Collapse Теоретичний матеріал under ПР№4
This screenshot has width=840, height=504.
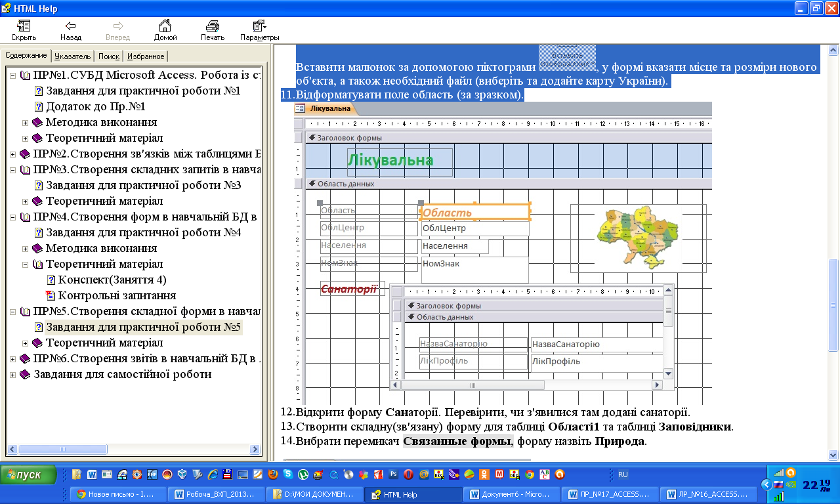[x=26, y=264]
